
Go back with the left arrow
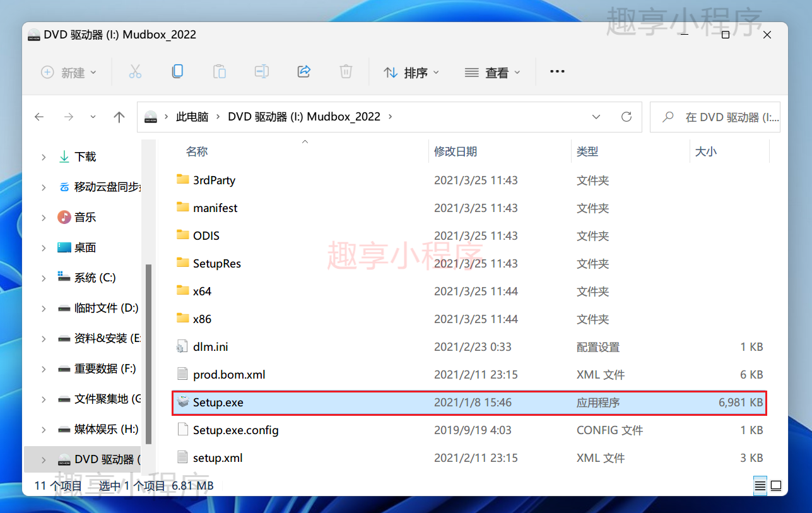pyautogui.click(x=39, y=117)
